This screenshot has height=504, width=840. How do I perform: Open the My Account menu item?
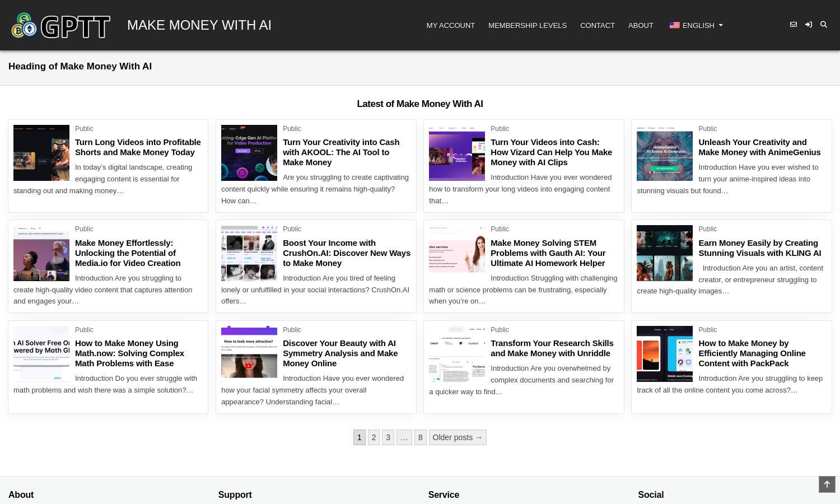451,25
